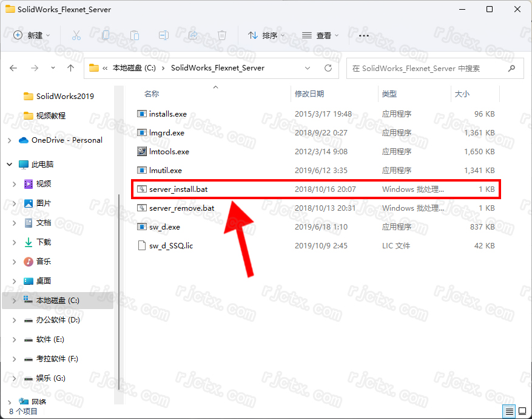Sort by 修改日期 column header
This screenshot has height=419, width=532.
pyautogui.click(x=309, y=94)
